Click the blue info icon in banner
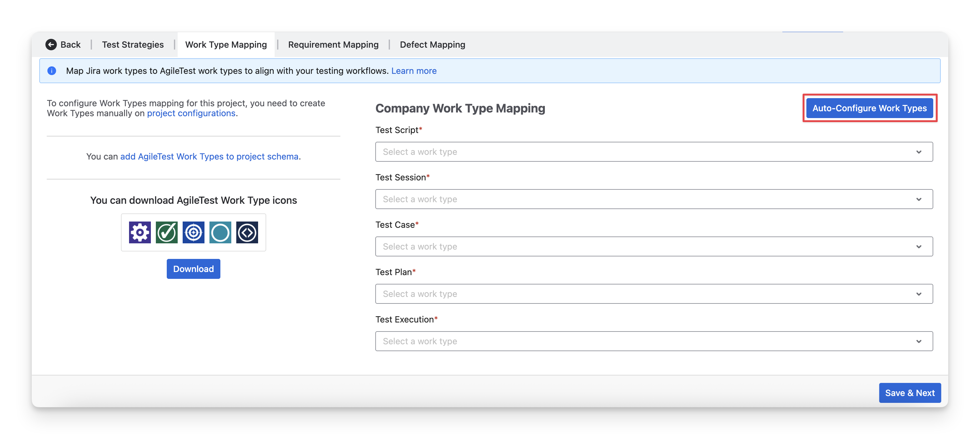 click(x=52, y=71)
